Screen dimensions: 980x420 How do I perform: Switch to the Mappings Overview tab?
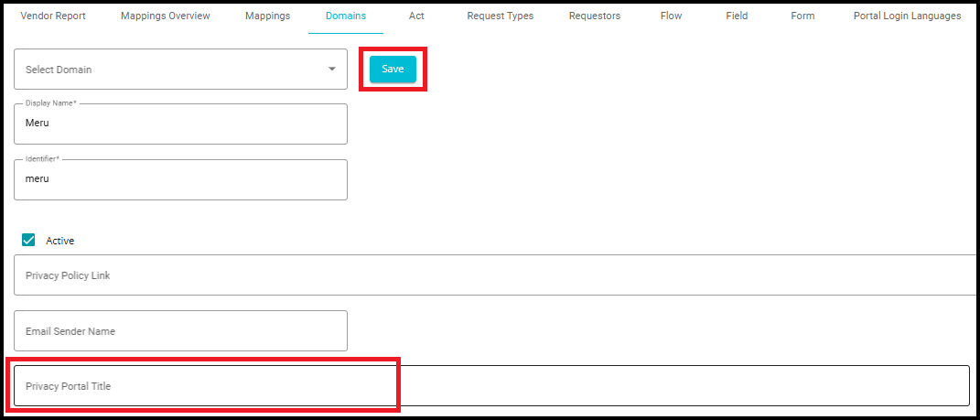[x=165, y=16]
